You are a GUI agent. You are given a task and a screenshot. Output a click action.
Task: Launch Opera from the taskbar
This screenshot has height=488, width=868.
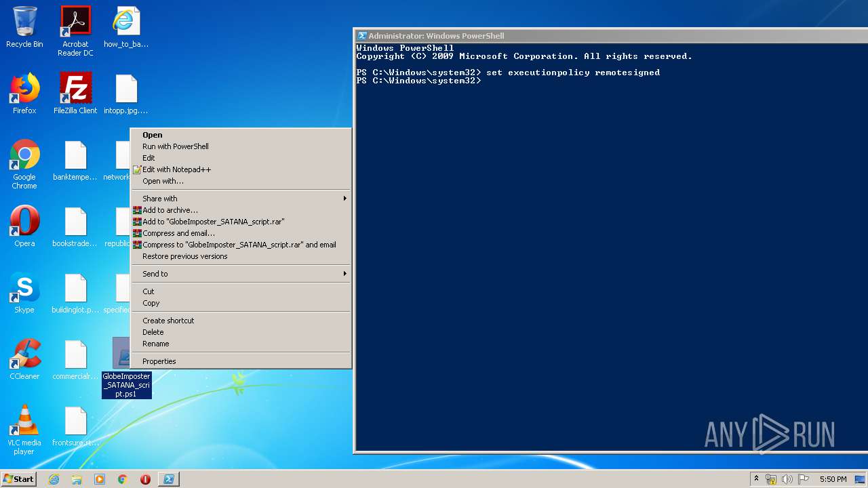point(145,479)
